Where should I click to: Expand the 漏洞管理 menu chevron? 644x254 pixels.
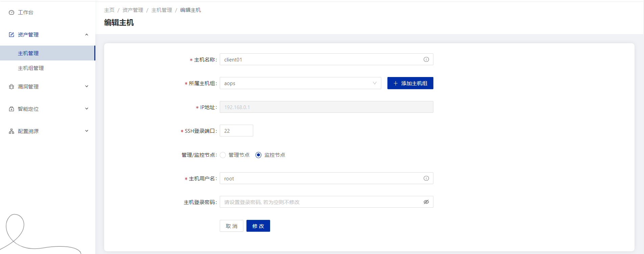pyautogui.click(x=87, y=86)
